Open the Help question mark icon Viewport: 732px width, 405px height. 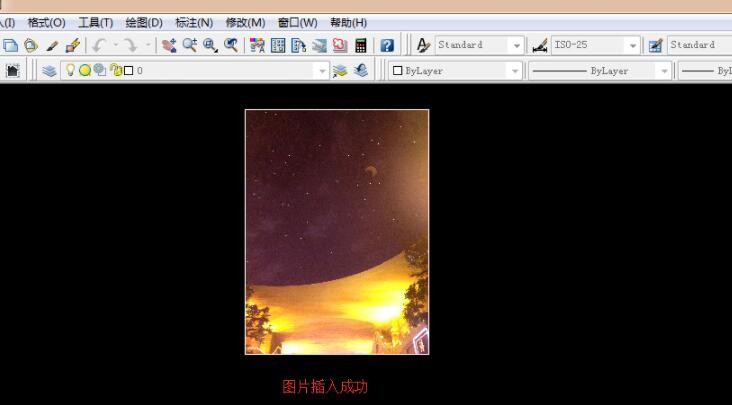pos(386,46)
